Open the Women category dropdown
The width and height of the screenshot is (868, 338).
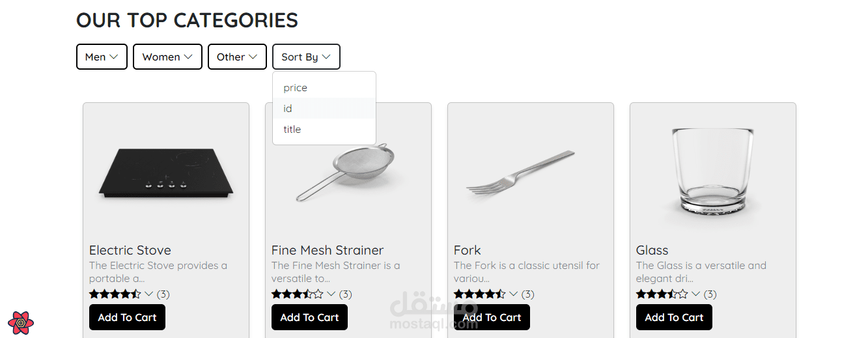(167, 57)
